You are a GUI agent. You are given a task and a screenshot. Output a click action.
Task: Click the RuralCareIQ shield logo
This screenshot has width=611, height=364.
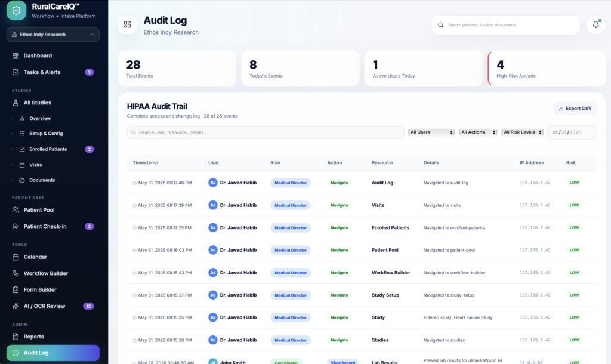click(16, 10)
